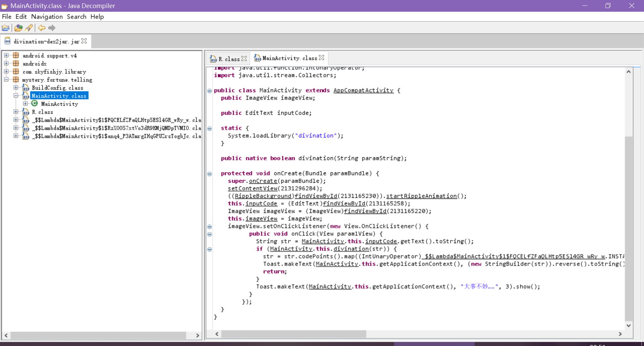Open the Edit menu
The height and width of the screenshot is (346, 644).
(21, 16)
